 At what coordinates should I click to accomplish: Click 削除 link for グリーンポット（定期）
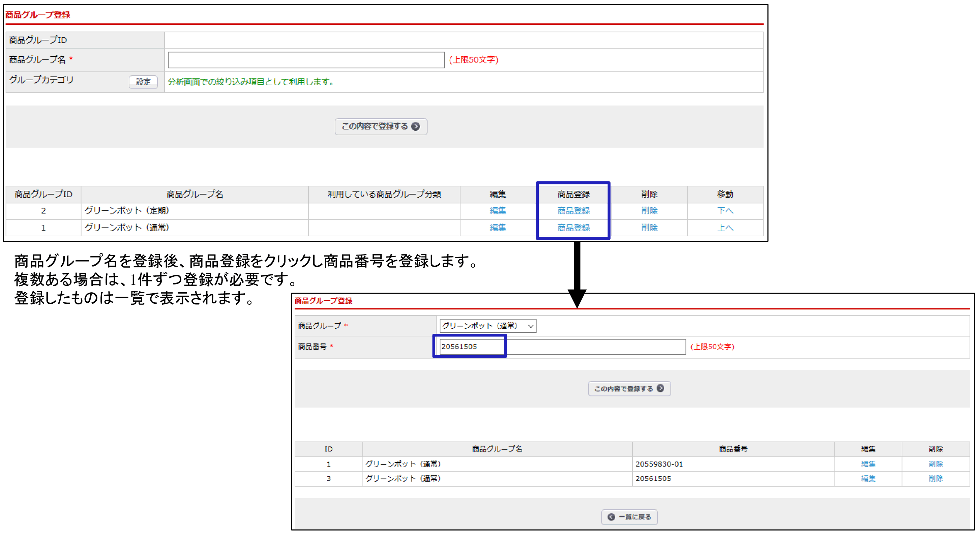point(649,210)
